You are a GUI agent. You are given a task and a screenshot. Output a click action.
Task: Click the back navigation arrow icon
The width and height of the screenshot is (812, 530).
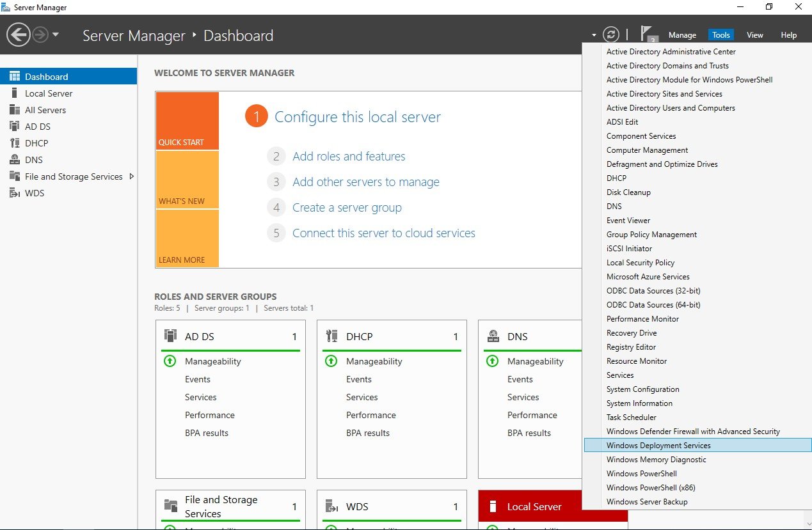(19, 35)
